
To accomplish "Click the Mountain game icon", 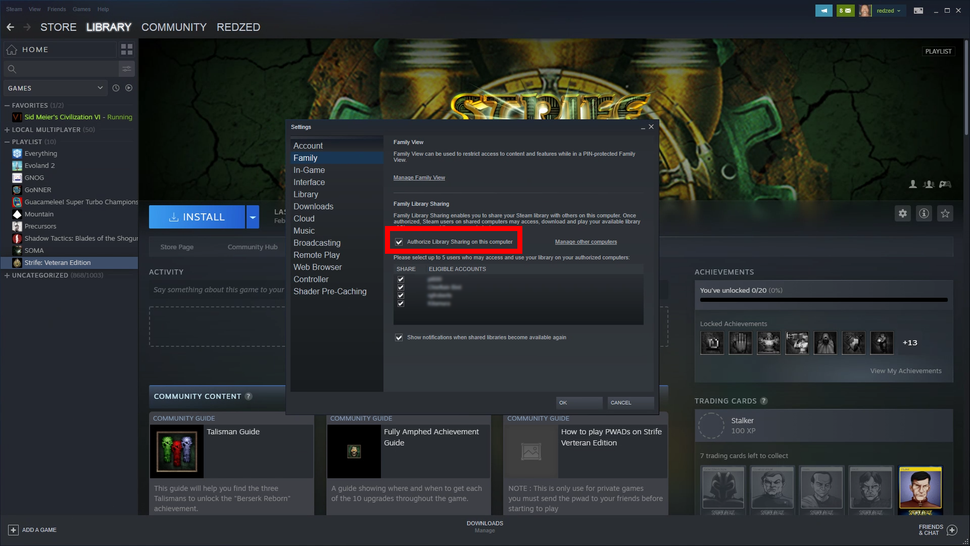I will coord(17,214).
